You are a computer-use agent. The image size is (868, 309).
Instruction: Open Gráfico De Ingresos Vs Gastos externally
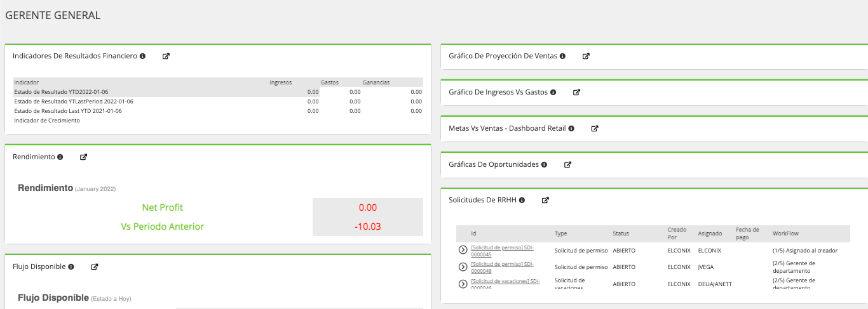(x=576, y=92)
